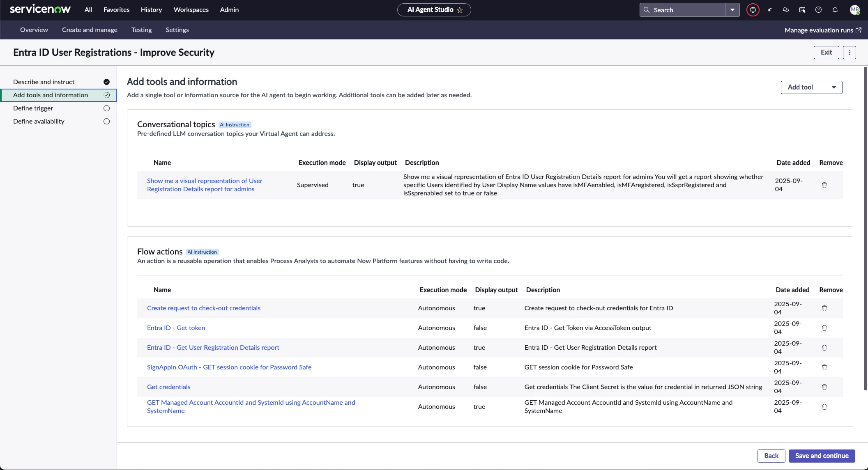The height and width of the screenshot is (470, 868).
Task: Open the more options kebab button
Action: tap(850, 53)
